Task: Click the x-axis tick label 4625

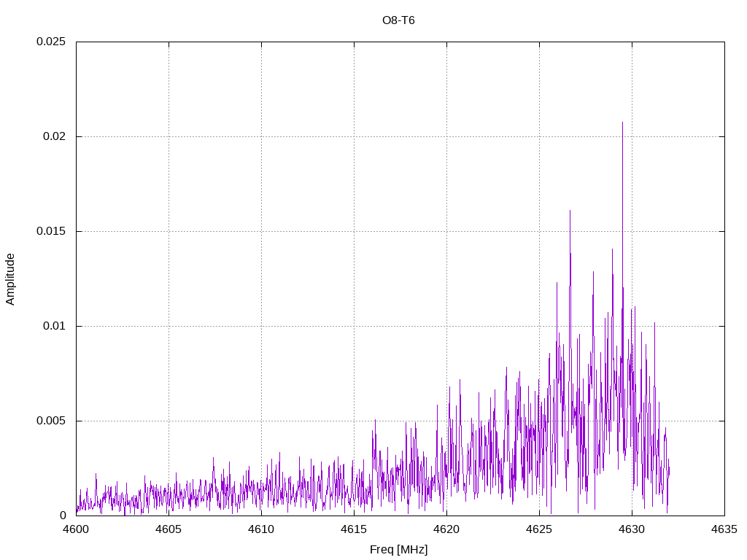Action: pos(539,529)
